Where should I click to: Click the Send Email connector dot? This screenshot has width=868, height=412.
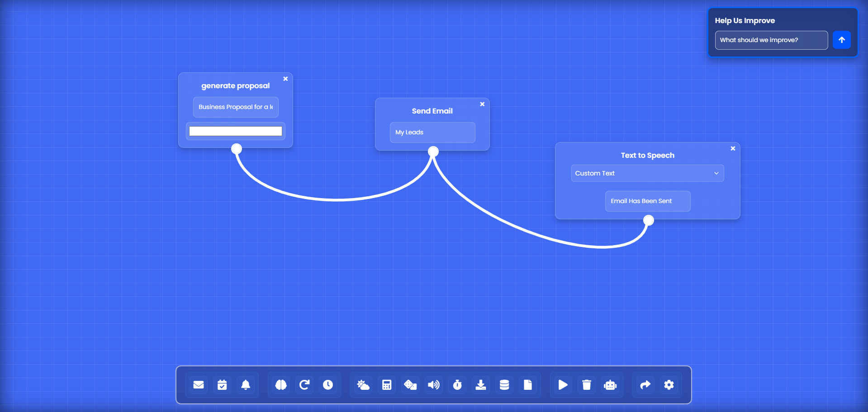[x=433, y=152]
